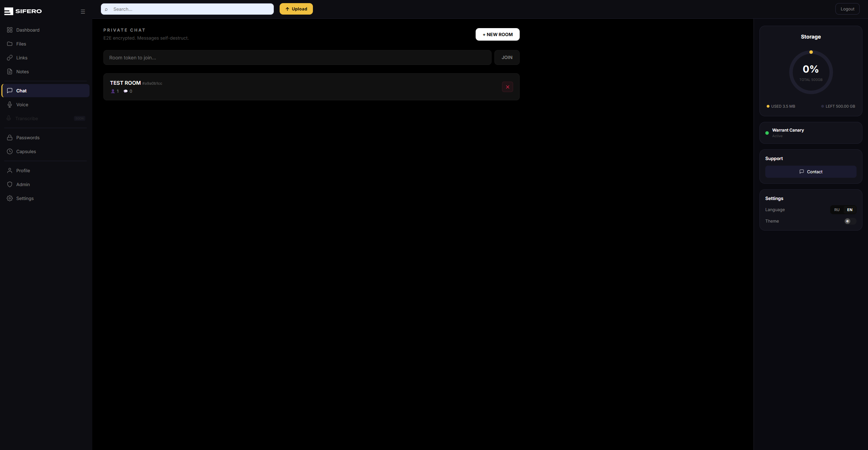Click the + NEW ROOM button
Viewport: 868px width, 450px height.
[x=497, y=34]
